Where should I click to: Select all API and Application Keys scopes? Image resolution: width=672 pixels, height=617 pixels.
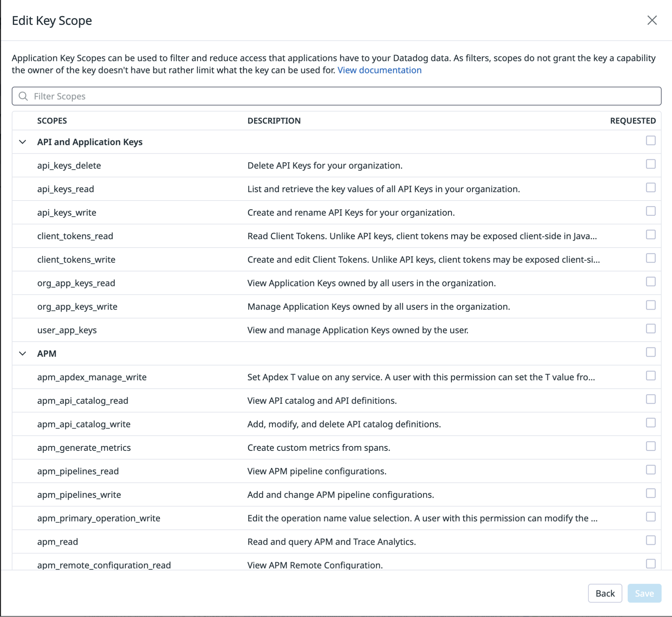pos(650,141)
